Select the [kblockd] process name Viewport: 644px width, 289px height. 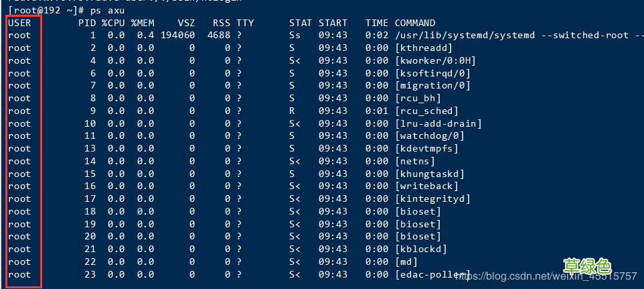tap(423, 249)
